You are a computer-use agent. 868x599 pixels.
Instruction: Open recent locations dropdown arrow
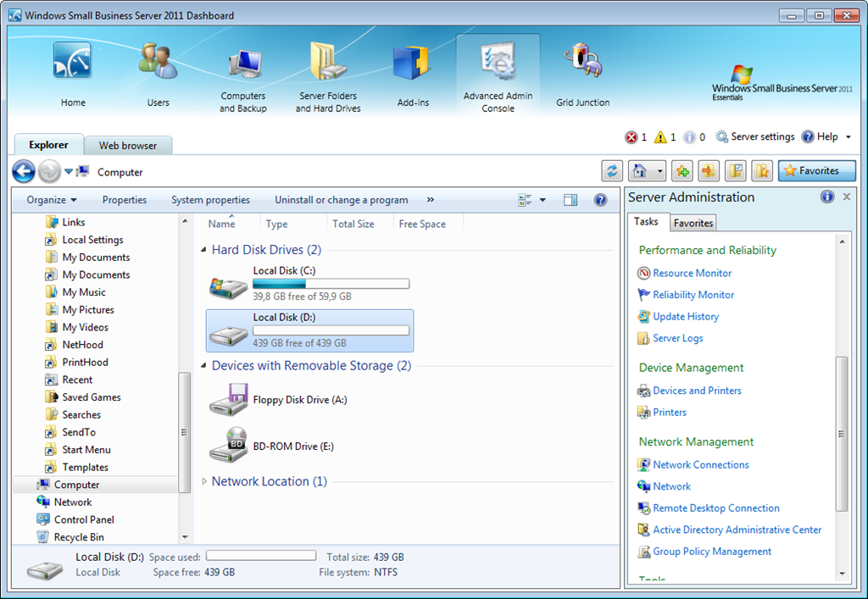pyautogui.click(x=68, y=171)
